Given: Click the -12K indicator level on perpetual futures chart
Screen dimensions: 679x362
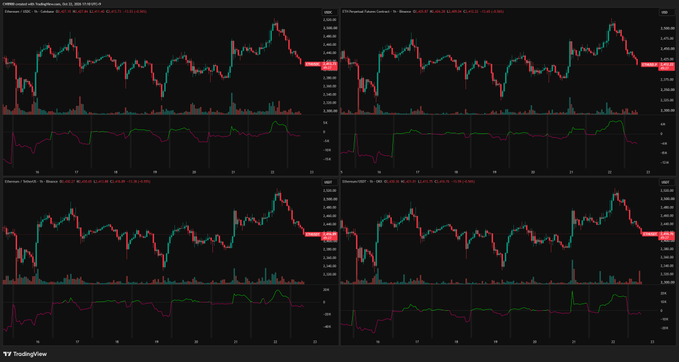Looking at the screenshot, I should click(664, 162).
